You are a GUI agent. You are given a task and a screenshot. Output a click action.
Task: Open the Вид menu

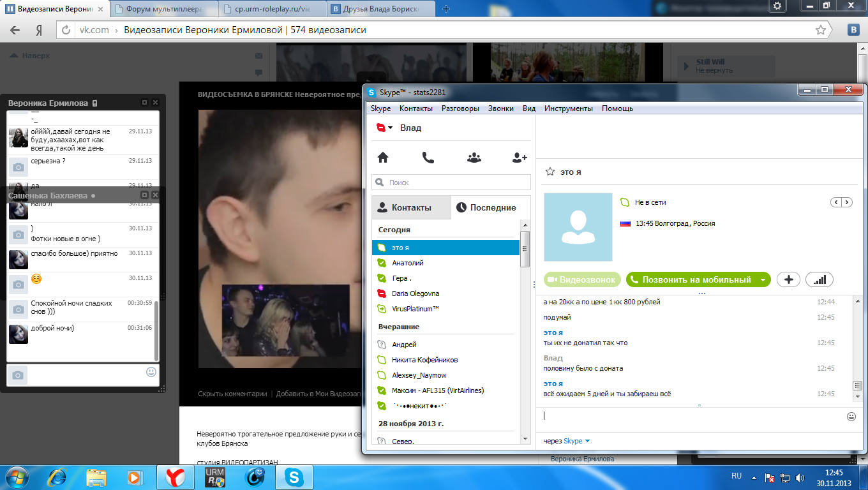click(x=529, y=108)
